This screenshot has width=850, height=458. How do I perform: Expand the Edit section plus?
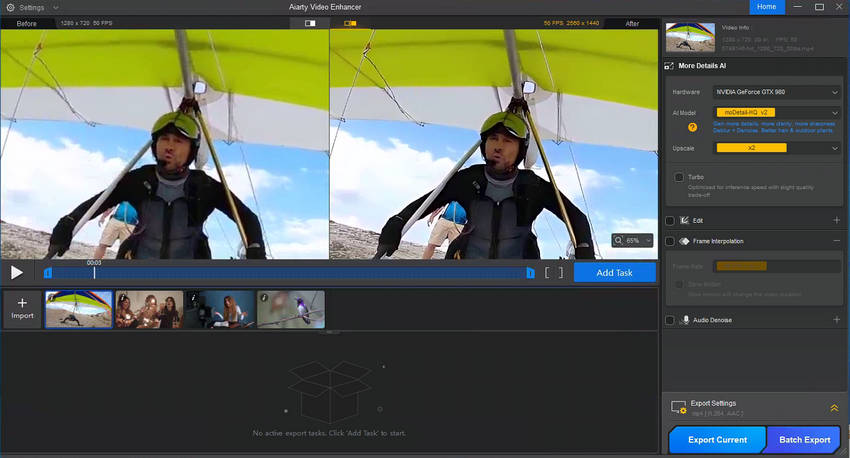tap(836, 220)
